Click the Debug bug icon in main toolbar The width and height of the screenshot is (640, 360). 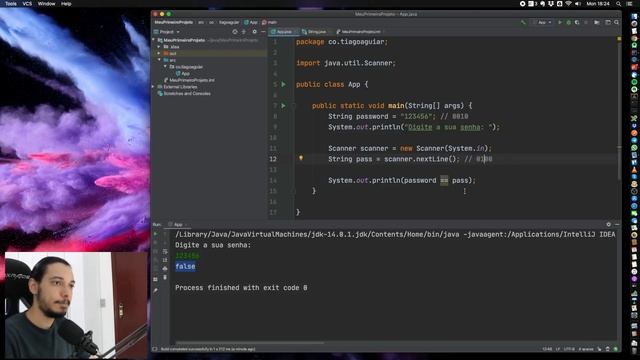(569, 22)
